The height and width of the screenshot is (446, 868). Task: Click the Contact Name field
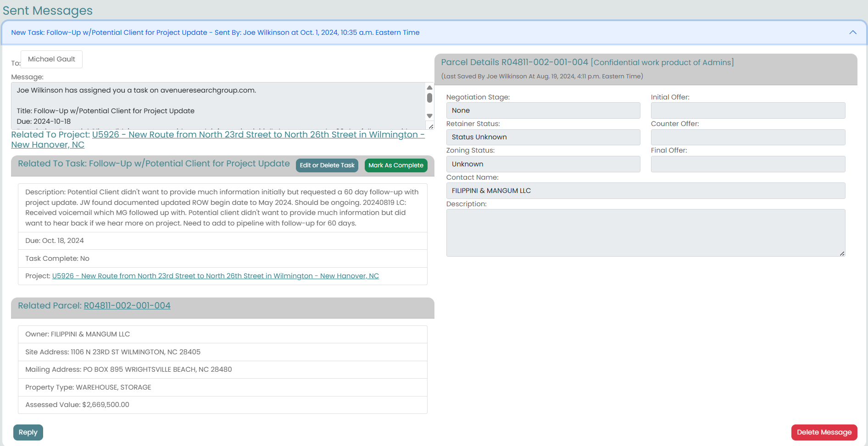click(x=645, y=191)
